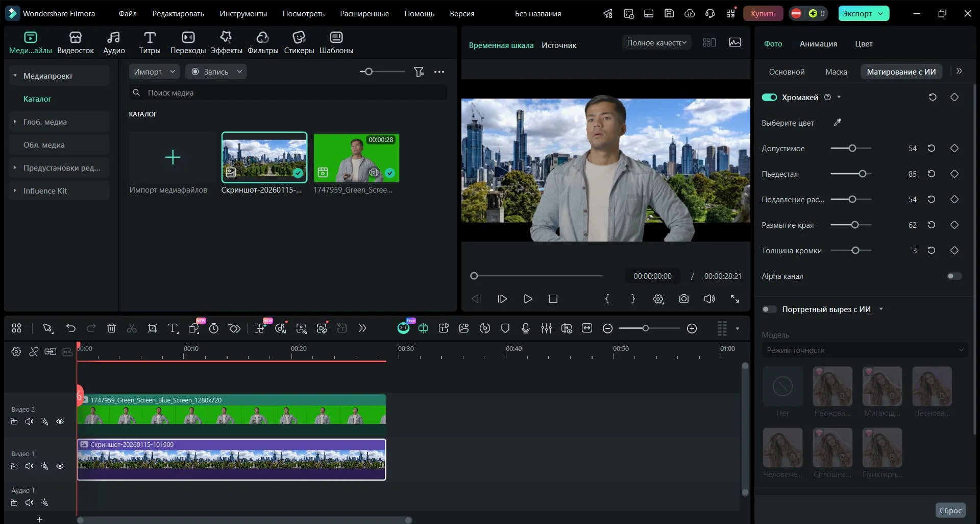Enable the Alpha канал switch
Screen dimensions: 980x524
(x=953, y=276)
